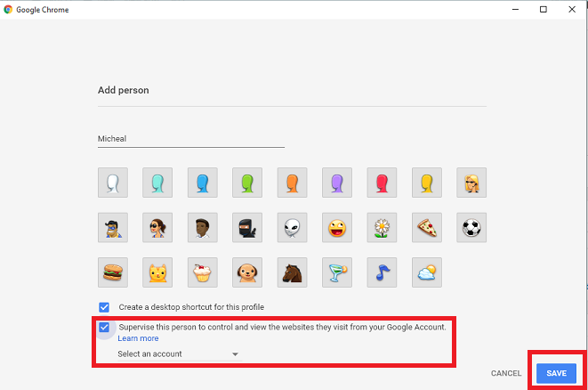Select the white silhouette avatar
The height and width of the screenshot is (390, 588).
coord(113,183)
